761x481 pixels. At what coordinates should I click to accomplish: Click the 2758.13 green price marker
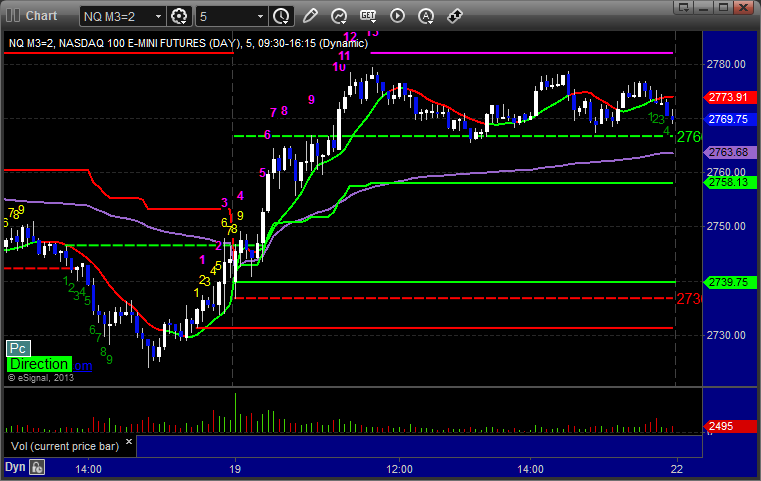730,182
